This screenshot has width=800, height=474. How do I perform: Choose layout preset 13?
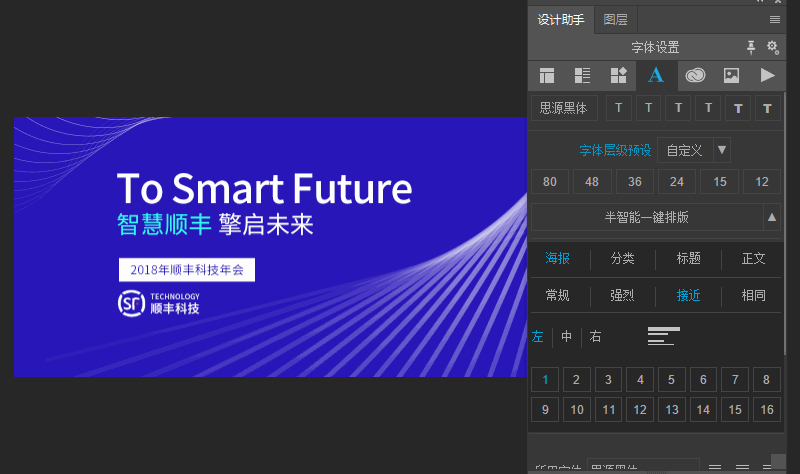(671, 410)
